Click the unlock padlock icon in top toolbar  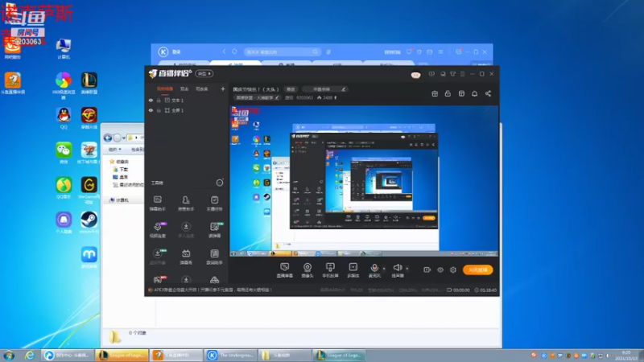(448, 93)
